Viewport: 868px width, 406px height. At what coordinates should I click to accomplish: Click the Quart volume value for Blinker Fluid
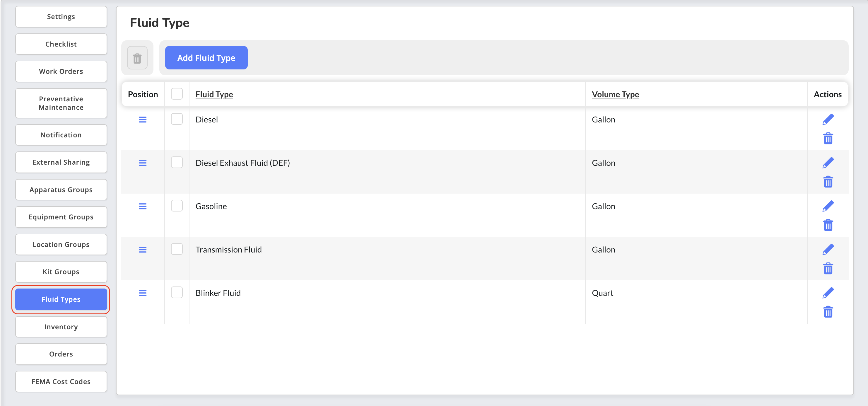602,293
